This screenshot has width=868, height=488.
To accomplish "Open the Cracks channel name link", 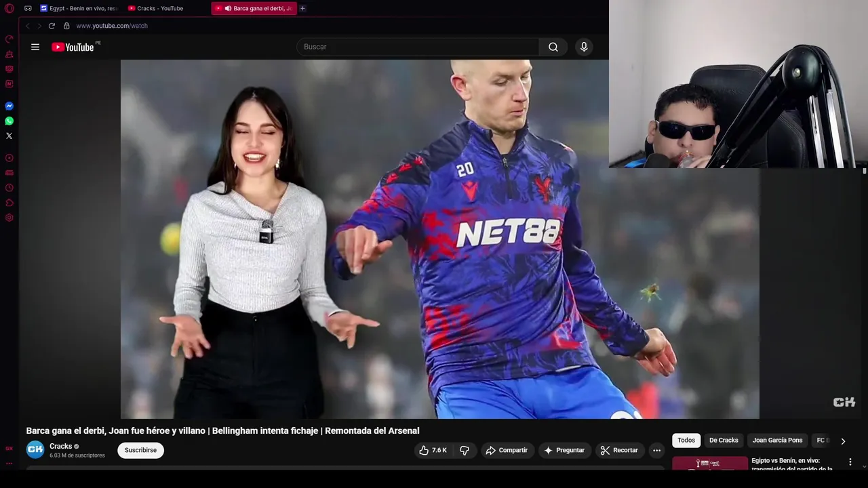I will click(60, 446).
